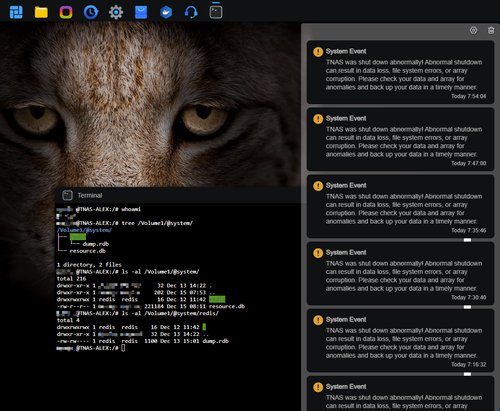This screenshot has height=411, width=500.
Task: Click 'dump.rdb' row dated Dec 13 15:01
Action: 143,341
